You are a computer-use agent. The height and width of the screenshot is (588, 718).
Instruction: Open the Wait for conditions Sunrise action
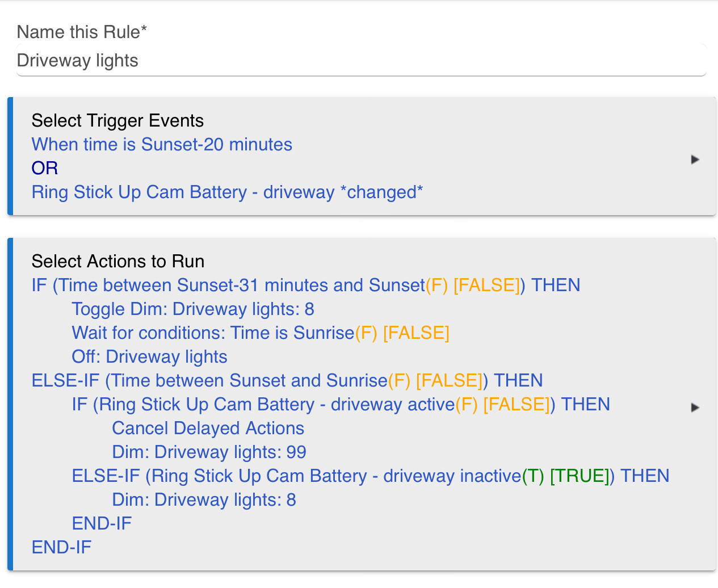(261, 333)
